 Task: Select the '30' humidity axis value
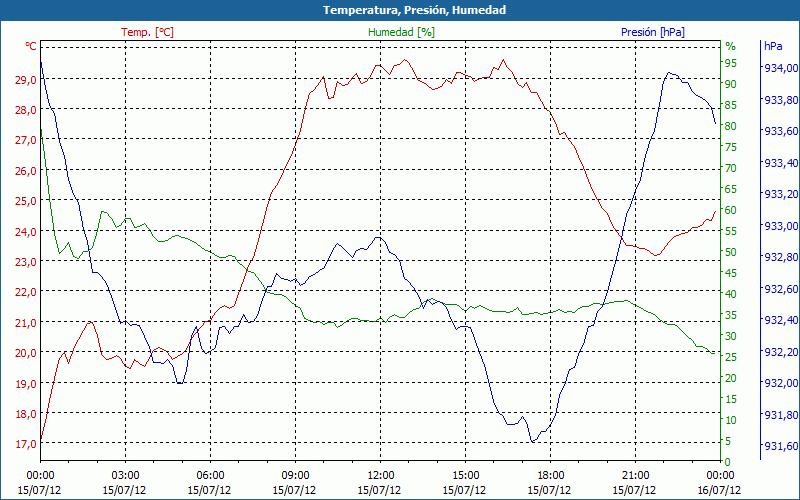click(x=731, y=336)
